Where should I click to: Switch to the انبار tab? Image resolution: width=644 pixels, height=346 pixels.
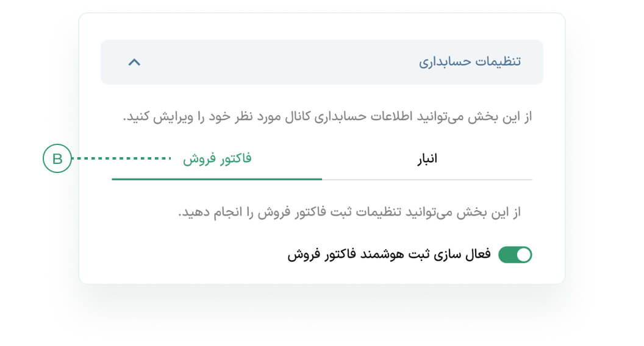(427, 160)
